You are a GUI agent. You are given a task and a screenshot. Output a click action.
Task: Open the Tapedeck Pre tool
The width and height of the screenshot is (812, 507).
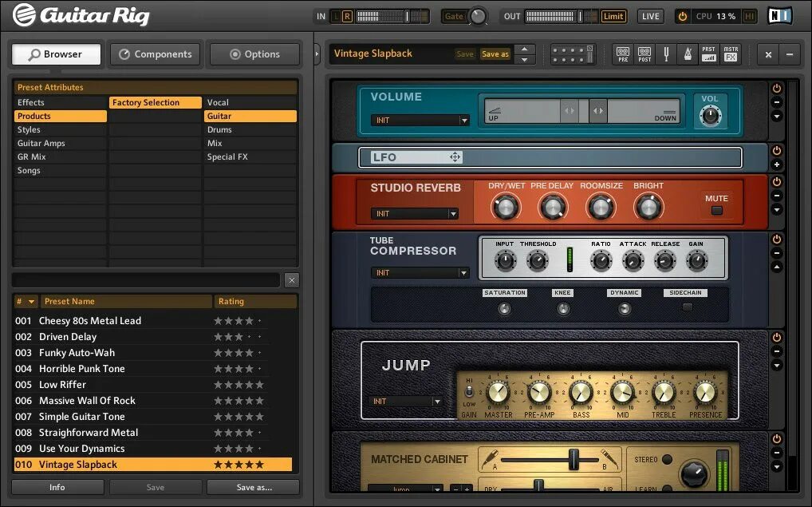click(x=623, y=54)
